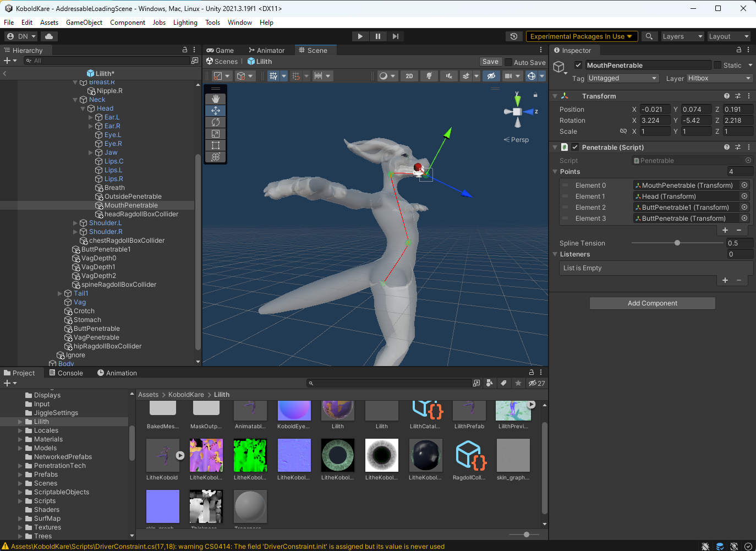This screenshot has width=756, height=551.
Task: Open the Component menu
Action: point(128,23)
